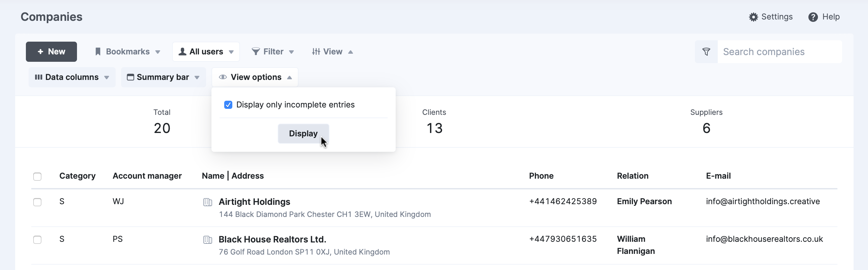Click the Display button
The height and width of the screenshot is (270, 868).
point(303,134)
